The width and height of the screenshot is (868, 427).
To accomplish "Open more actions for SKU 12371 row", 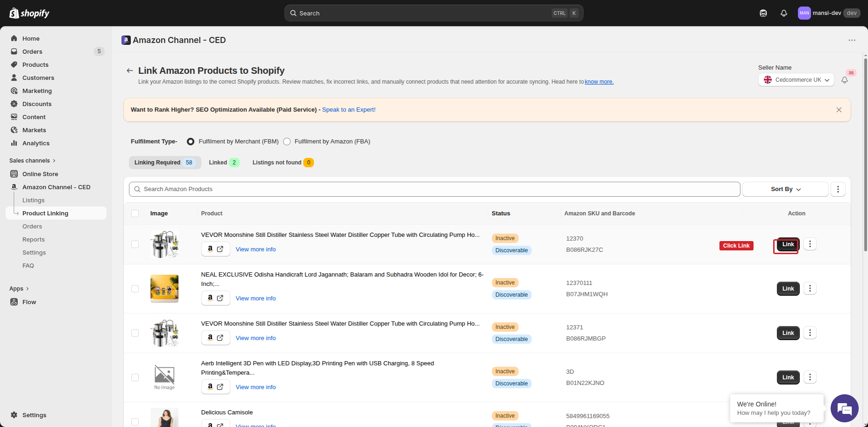I will [x=810, y=333].
